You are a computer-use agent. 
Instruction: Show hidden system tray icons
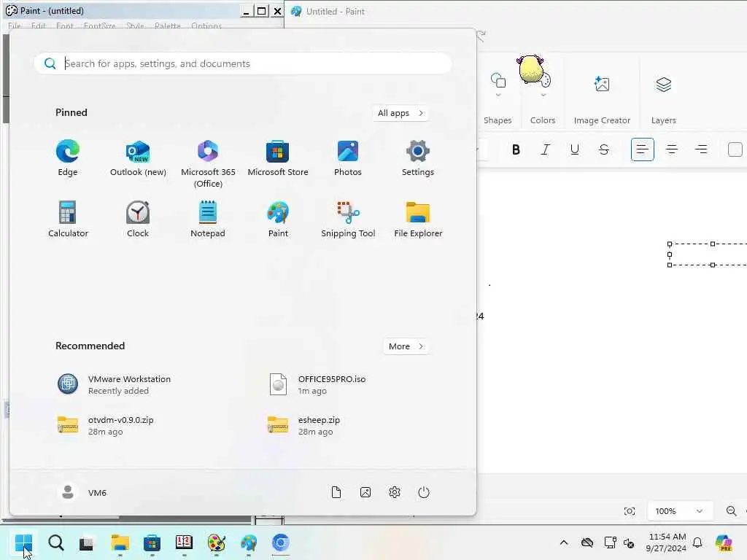click(564, 542)
